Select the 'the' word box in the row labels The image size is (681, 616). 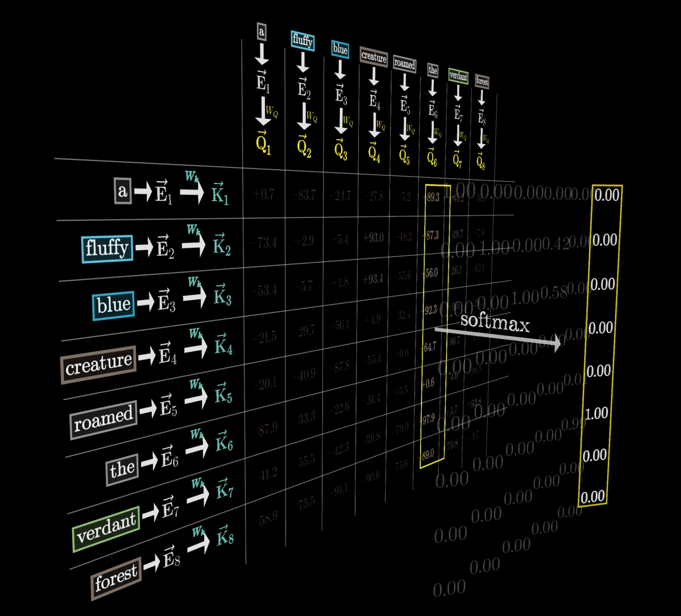point(122,469)
